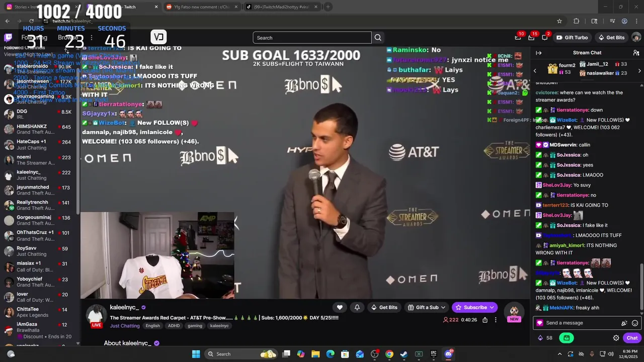The width and height of the screenshot is (644, 362).
Task: Show previous gift leaderboard entry
Action: (535, 71)
